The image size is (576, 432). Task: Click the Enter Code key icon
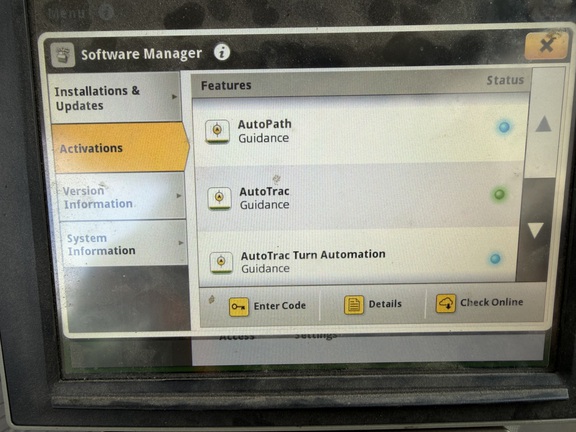tap(239, 307)
